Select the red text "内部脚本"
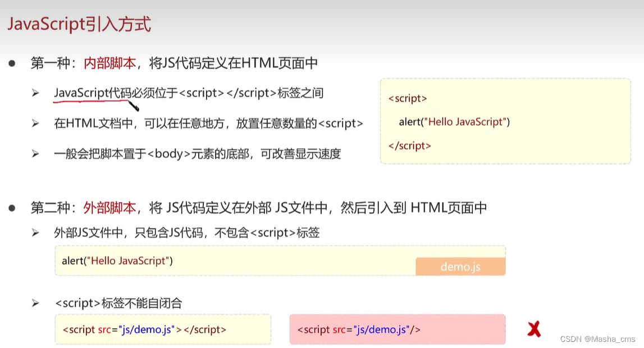 [x=109, y=63]
